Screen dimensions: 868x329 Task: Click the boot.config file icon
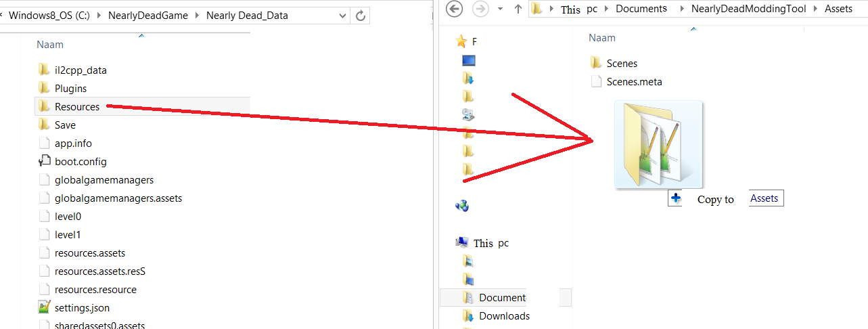tap(45, 161)
